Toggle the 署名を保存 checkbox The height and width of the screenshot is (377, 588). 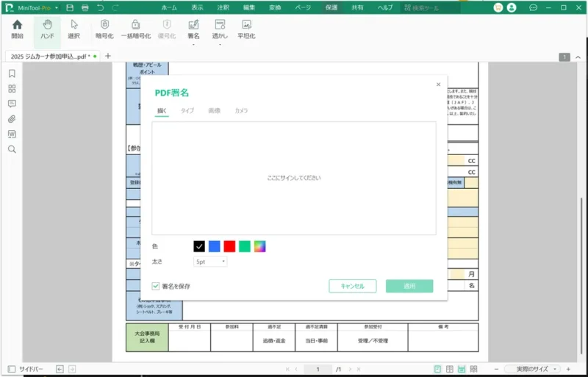tap(156, 286)
